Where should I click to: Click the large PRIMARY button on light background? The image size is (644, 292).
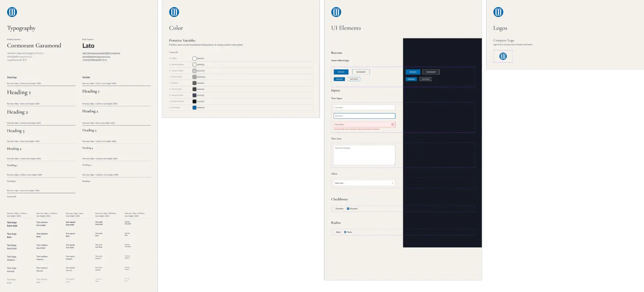point(341,72)
